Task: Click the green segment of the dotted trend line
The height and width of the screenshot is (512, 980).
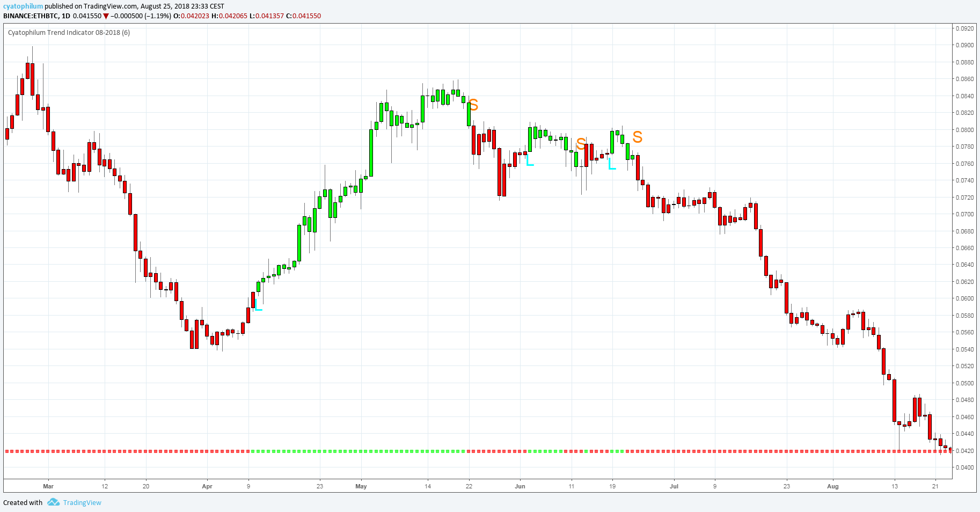Action: (x=358, y=451)
